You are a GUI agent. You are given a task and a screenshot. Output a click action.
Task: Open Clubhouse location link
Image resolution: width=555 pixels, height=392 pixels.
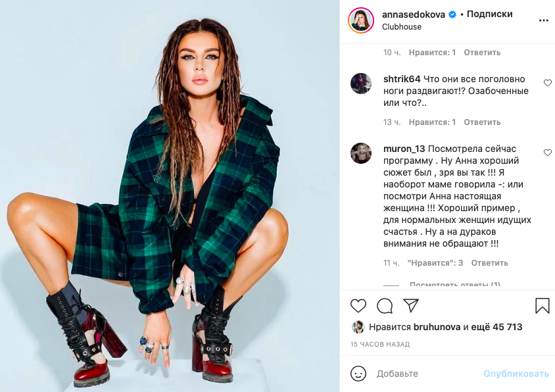click(402, 27)
